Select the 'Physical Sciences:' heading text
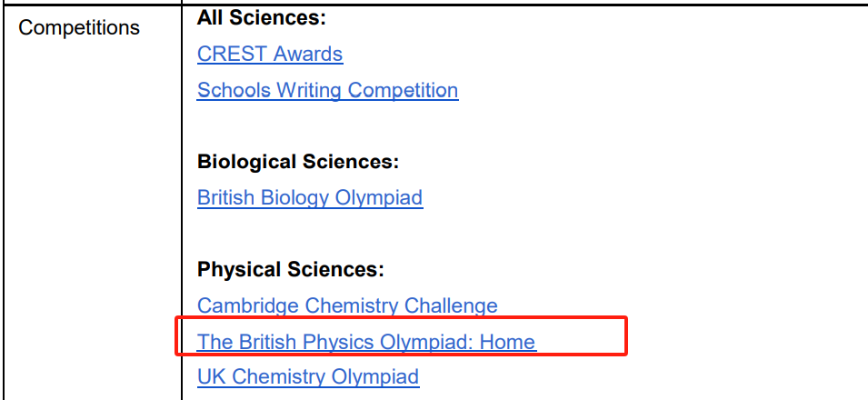This screenshot has width=868, height=400. pyautogui.click(x=291, y=270)
